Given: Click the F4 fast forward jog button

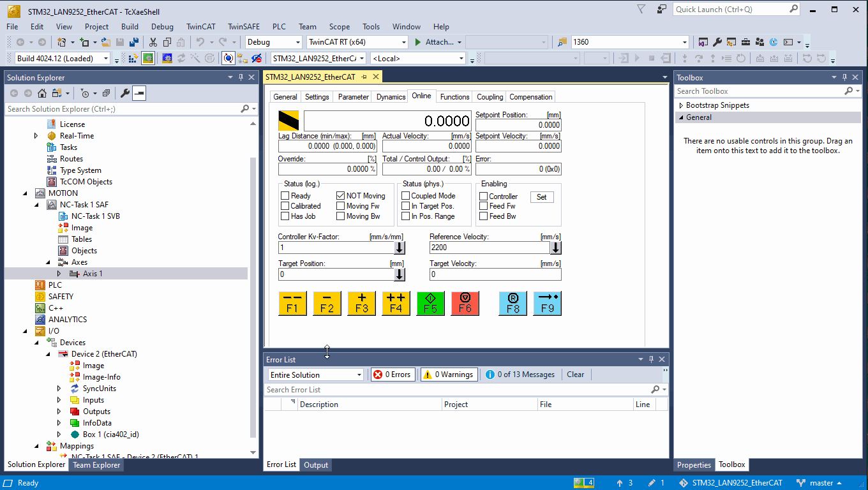Looking at the screenshot, I should [396, 303].
